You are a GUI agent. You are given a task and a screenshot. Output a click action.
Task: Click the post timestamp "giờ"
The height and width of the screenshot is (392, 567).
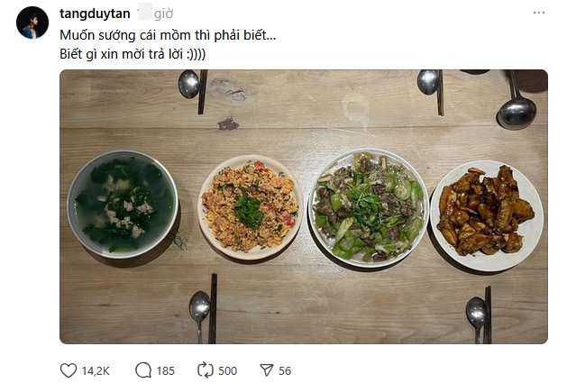[163, 14]
